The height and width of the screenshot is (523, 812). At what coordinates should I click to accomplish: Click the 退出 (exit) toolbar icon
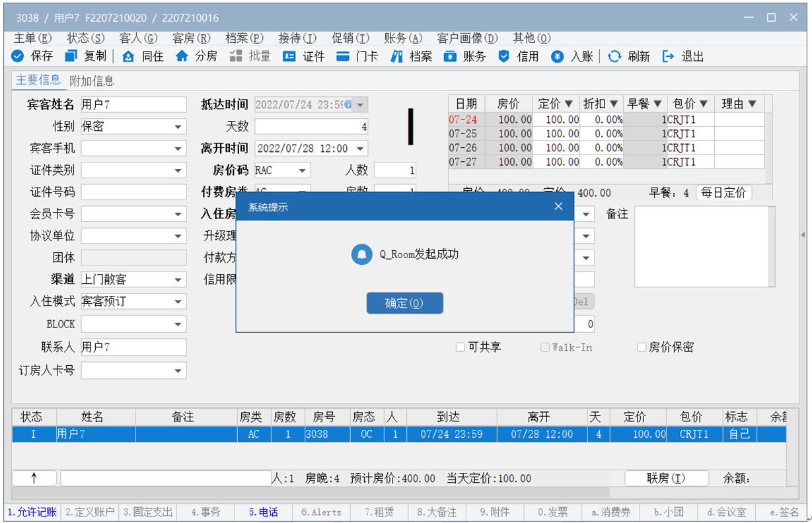(668, 57)
